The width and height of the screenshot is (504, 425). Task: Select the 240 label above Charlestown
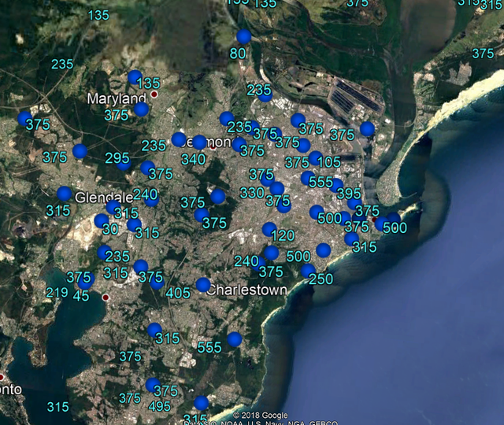pos(246,261)
